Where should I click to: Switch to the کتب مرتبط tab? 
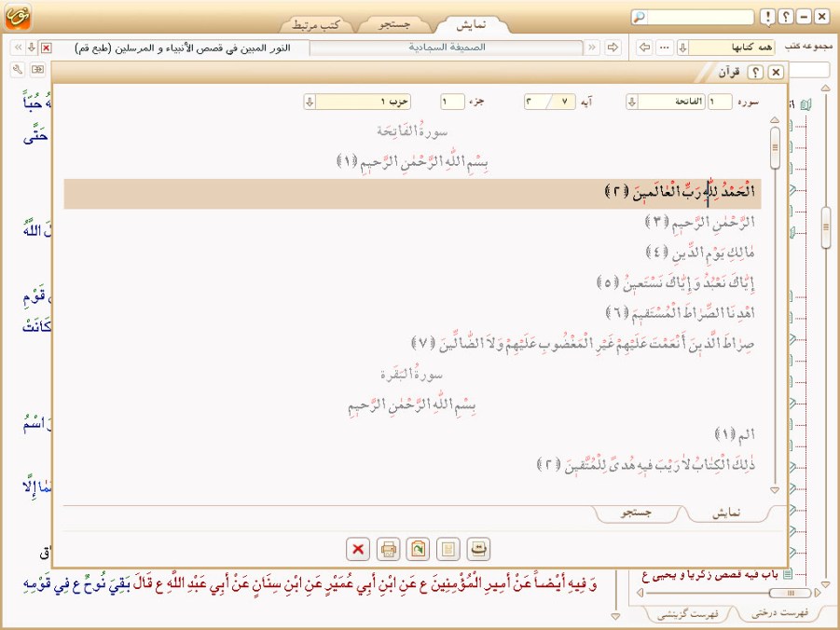(x=316, y=24)
